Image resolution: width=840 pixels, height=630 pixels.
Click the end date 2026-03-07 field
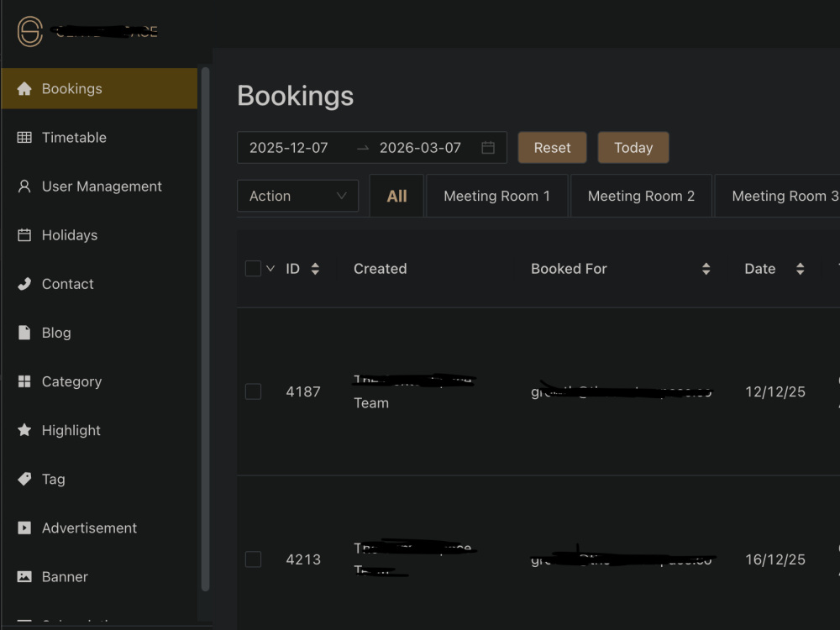(x=420, y=147)
